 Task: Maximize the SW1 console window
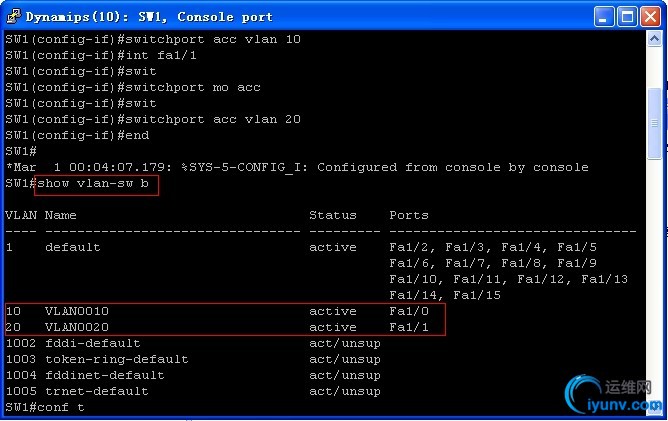tap(627, 17)
